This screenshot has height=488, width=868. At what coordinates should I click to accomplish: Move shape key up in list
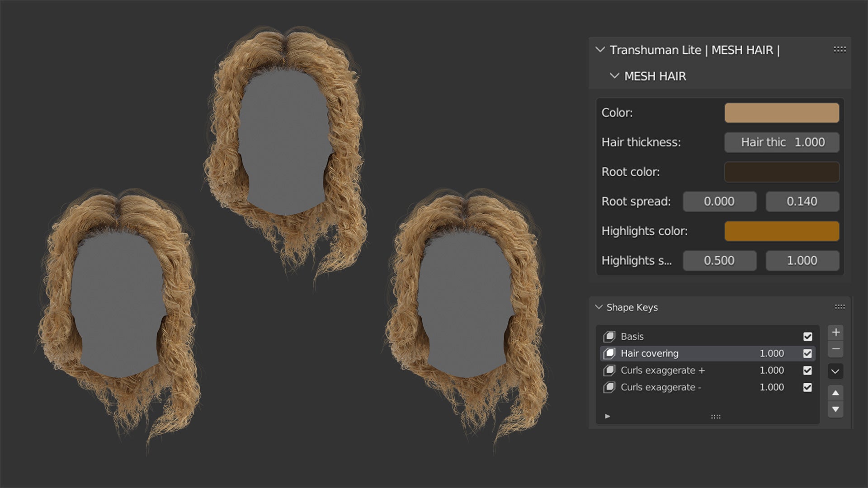[x=835, y=393]
